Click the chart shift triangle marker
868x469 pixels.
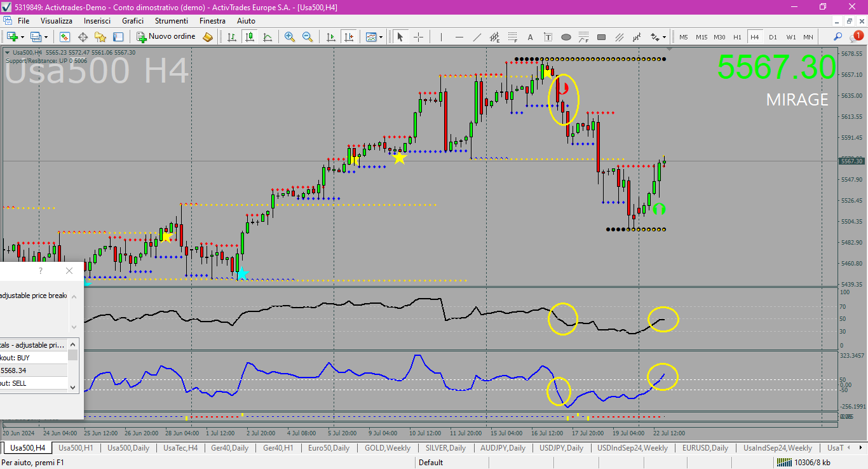pos(669,48)
